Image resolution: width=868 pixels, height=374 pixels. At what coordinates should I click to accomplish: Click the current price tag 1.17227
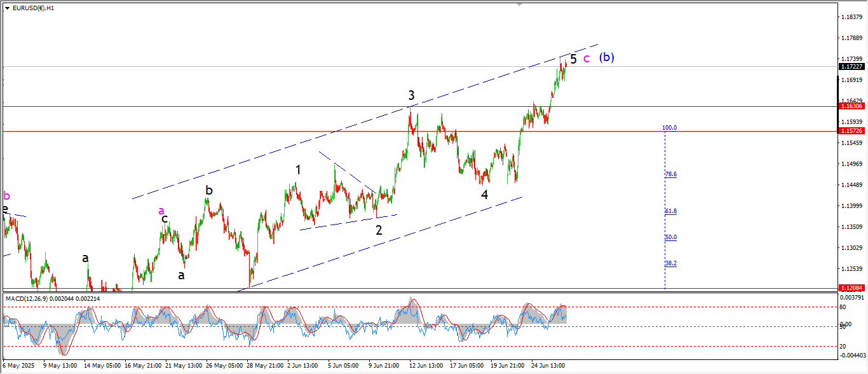(851, 67)
